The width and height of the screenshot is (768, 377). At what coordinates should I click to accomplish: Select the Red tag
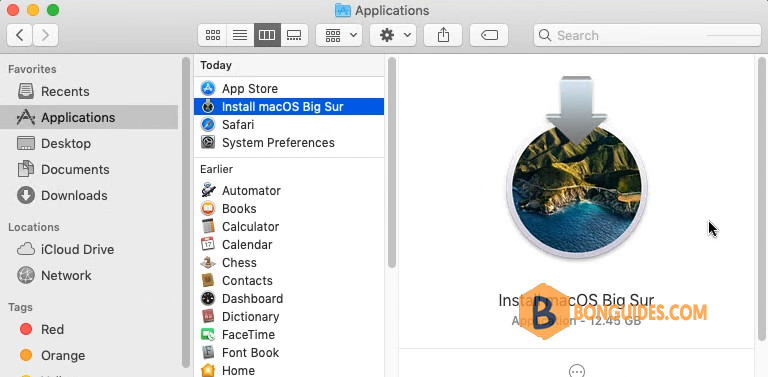click(x=89, y=330)
